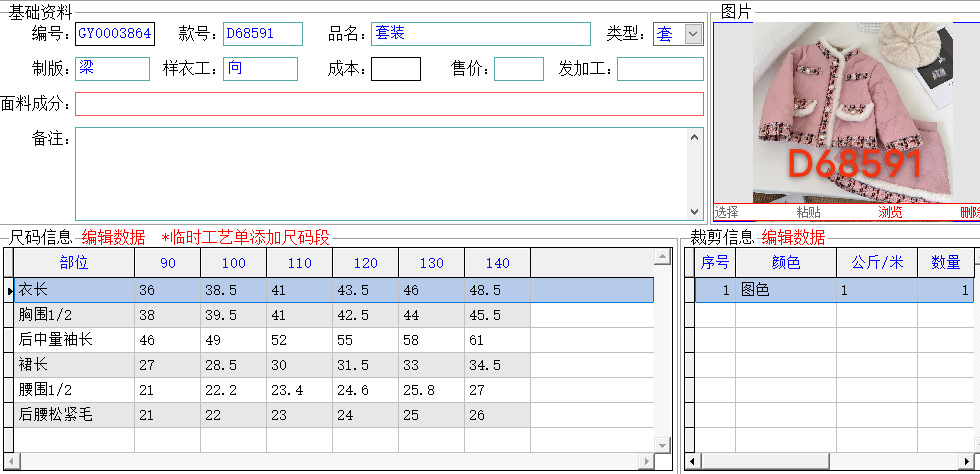The width and height of the screenshot is (980, 474).
Task: Click 编辑数据 link for 裁剪信息
Action: (793, 238)
